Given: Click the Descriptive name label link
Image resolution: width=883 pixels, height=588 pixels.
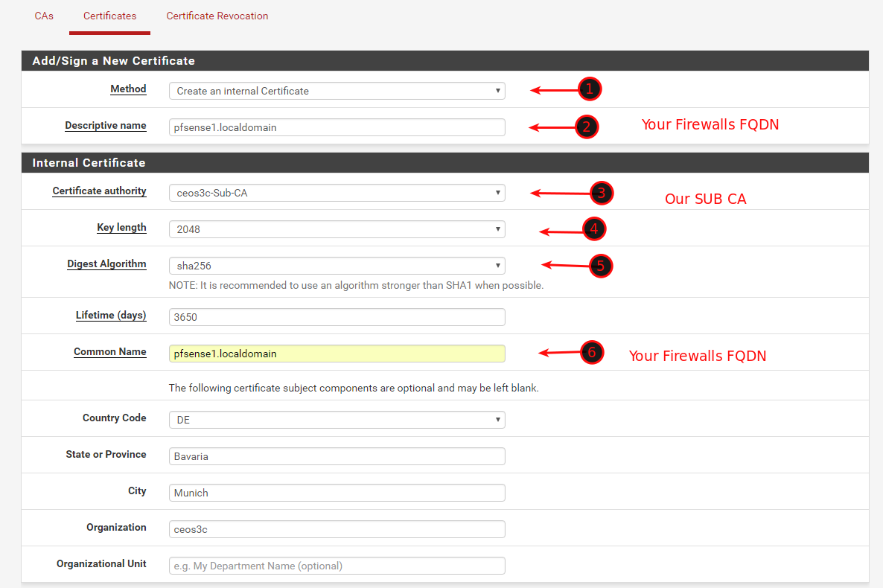Looking at the screenshot, I should pyautogui.click(x=106, y=126).
